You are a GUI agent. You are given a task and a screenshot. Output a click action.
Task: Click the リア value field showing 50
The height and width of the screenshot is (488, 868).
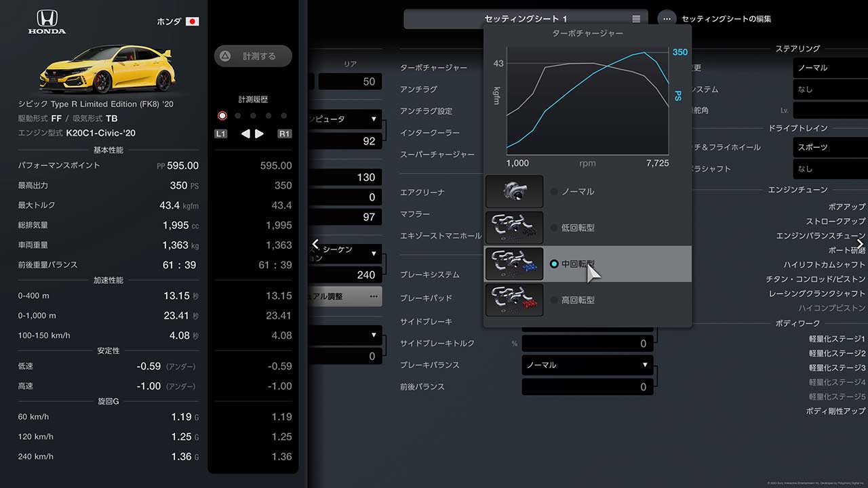click(x=350, y=81)
